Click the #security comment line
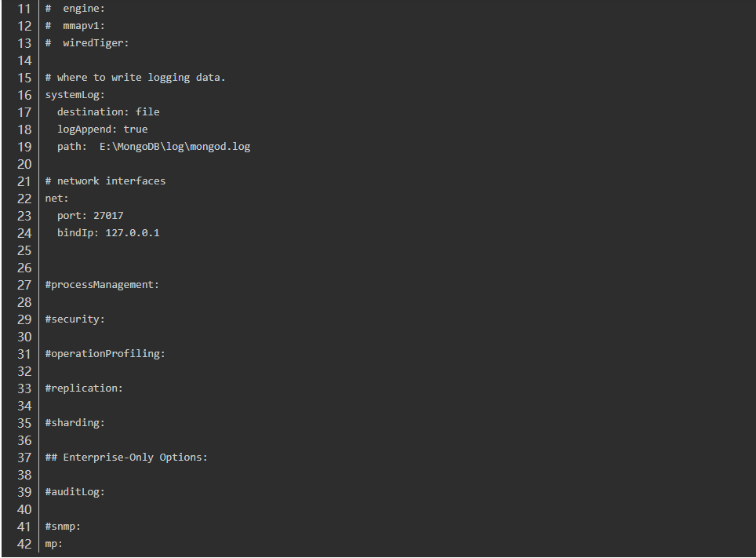 pyautogui.click(x=75, y=319)
